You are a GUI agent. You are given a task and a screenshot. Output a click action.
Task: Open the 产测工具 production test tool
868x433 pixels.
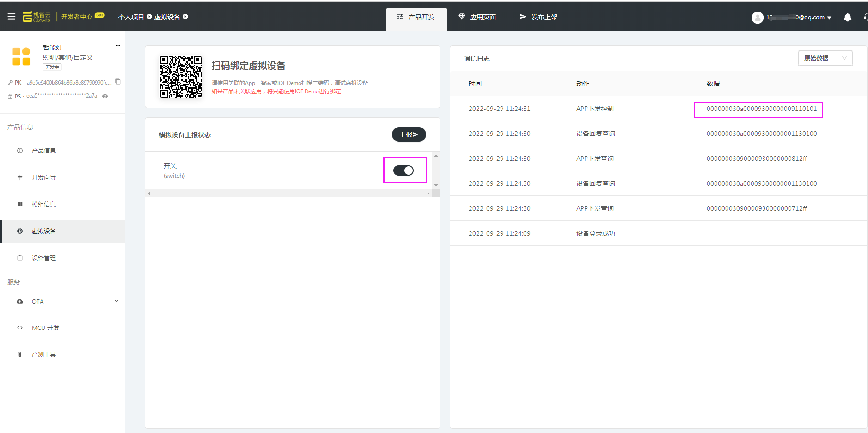44,354
